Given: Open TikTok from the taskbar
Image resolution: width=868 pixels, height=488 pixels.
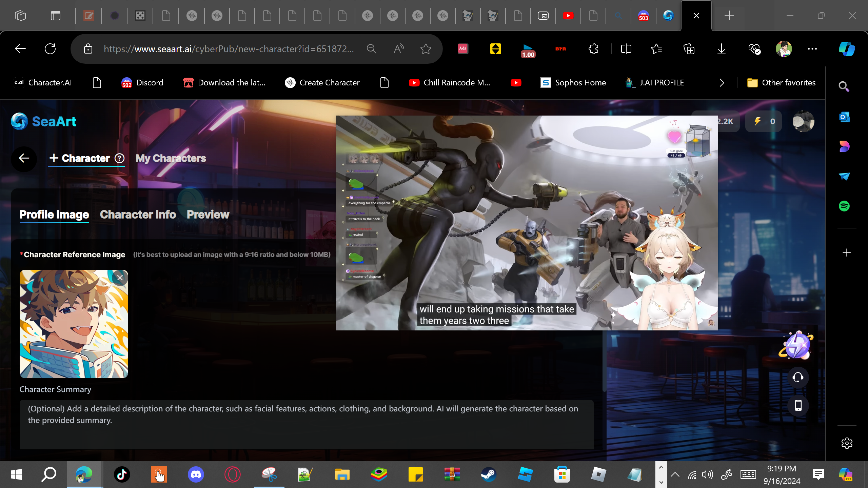Looking at the screenshot, I should (x=122, y=474).
